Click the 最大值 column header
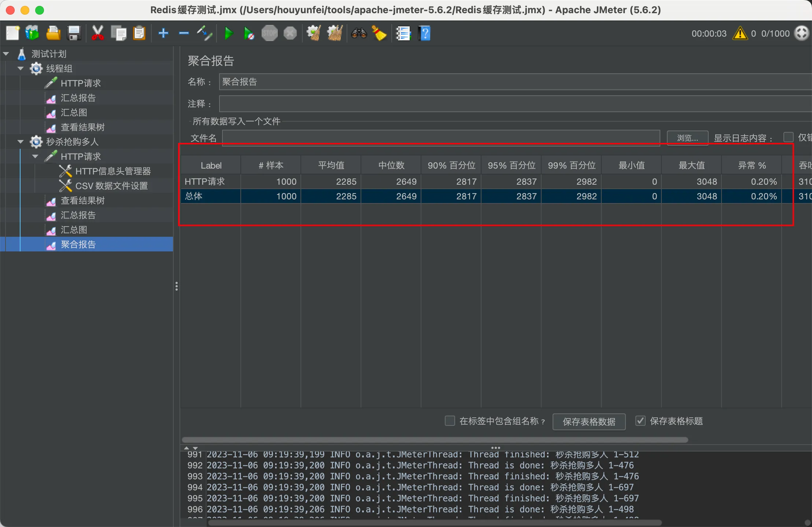812x527 pixels. pyautogui.click(x=691, y=165)
